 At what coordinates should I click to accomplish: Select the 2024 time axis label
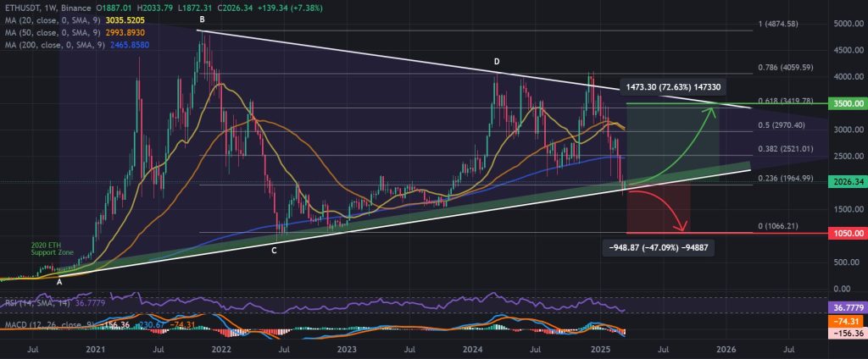[473, 350]
